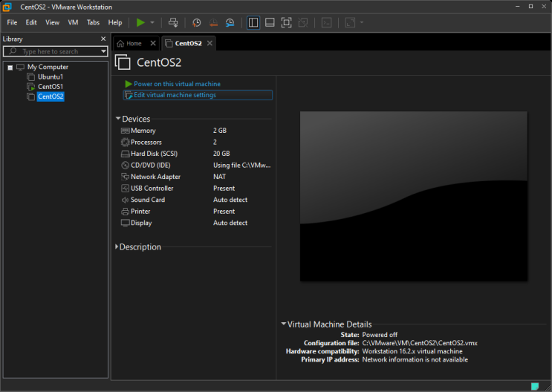Click the console view toolbar icon

coord(326,22)
